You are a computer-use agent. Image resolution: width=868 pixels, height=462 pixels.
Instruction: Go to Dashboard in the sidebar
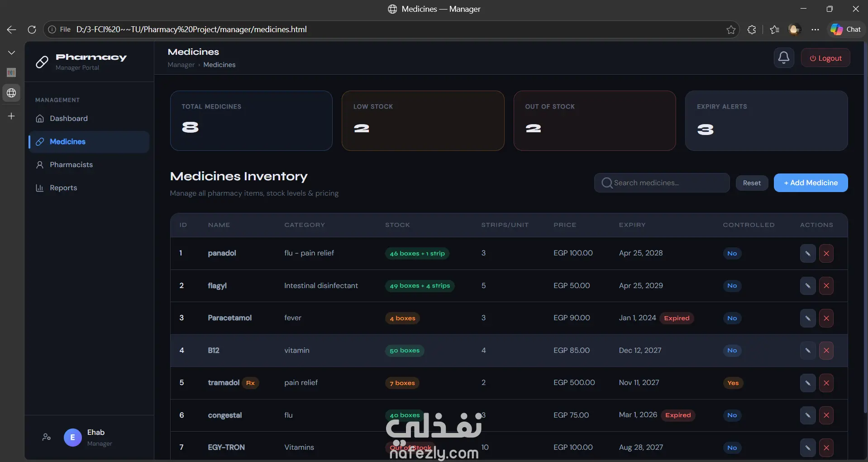click(89, 119)
